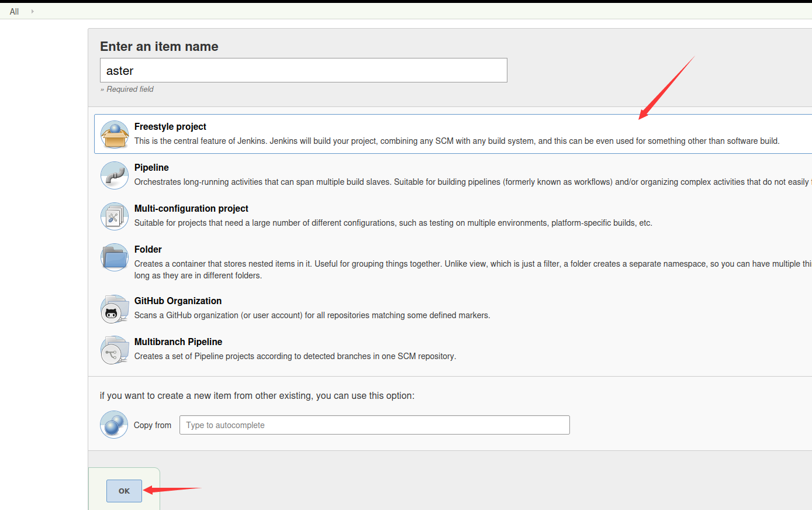Click the 'Required field' hint text
This screenshot has height=510, width=812.
(127, 89)
